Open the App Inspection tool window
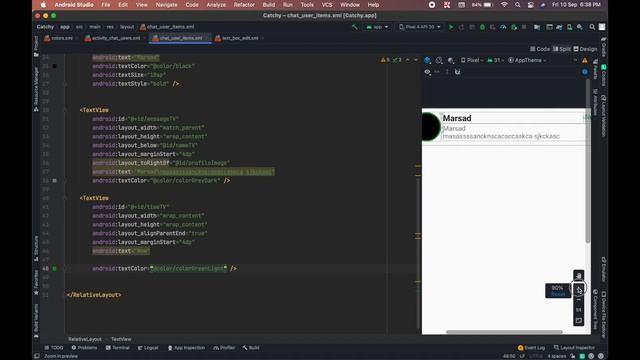 186,348
